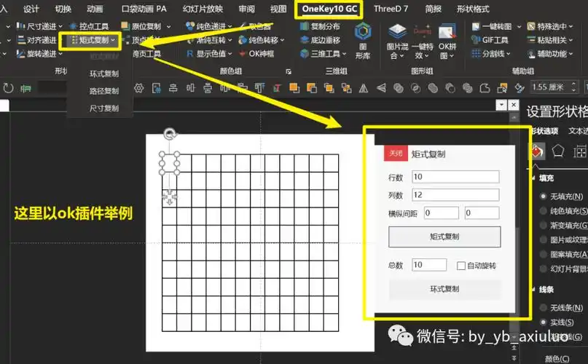
Task: Click the 复制分布 copy distribute tool
Action: (321, 26)
